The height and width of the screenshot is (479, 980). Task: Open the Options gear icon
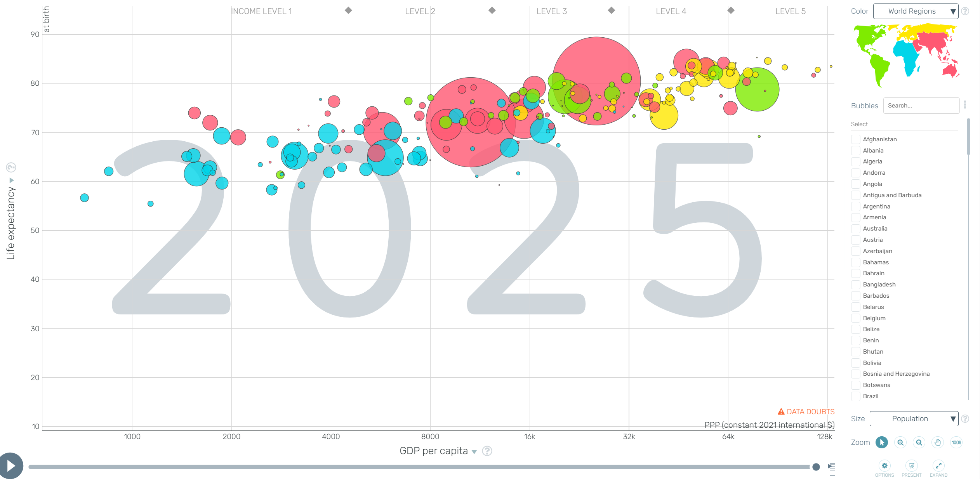point(884,465)
